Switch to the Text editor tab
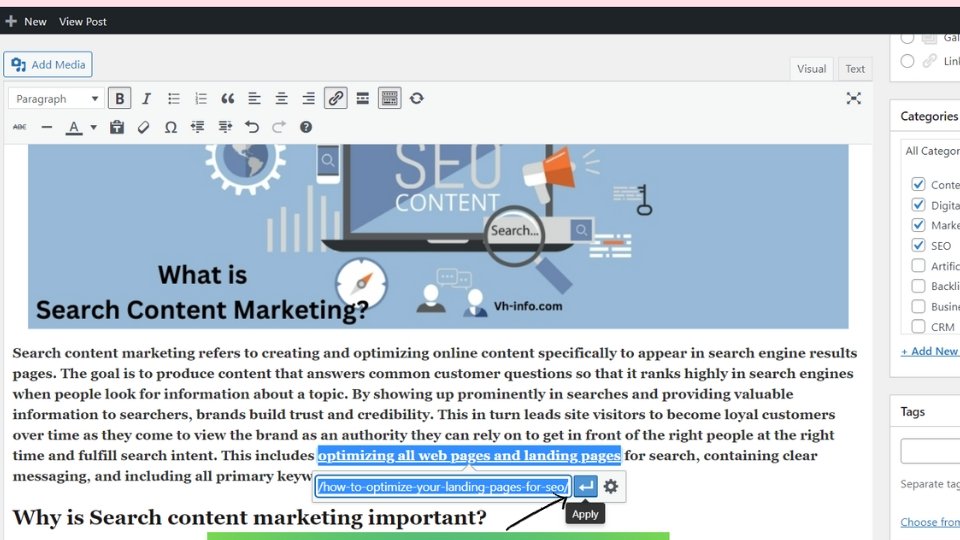This screenshot has height=540, width=960. click(x=855, y=69)
